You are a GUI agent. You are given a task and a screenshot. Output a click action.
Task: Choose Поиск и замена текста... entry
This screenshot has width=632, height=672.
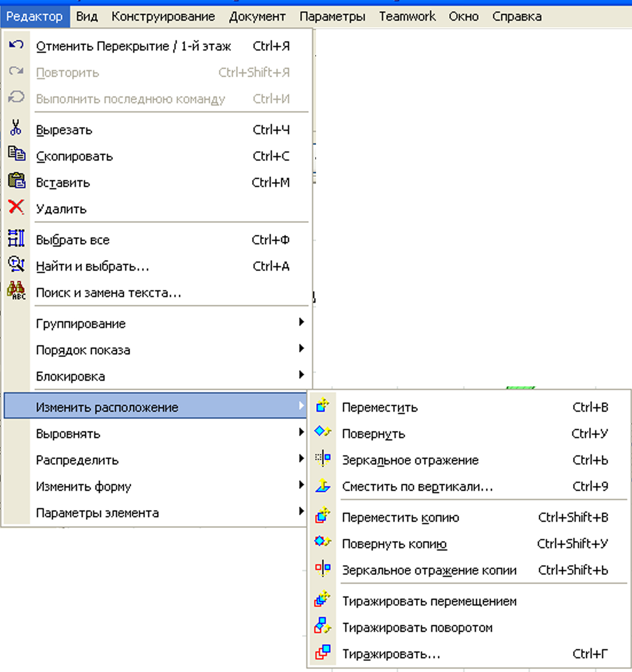(x=156, y=293)
